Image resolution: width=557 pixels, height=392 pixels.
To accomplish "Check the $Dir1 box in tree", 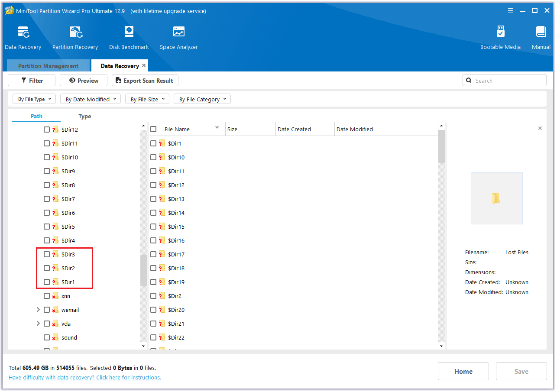I will coord(47,282).
